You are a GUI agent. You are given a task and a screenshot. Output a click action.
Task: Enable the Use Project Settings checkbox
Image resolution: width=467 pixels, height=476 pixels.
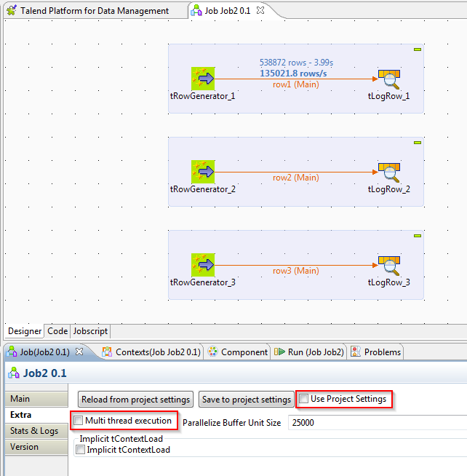304,398
